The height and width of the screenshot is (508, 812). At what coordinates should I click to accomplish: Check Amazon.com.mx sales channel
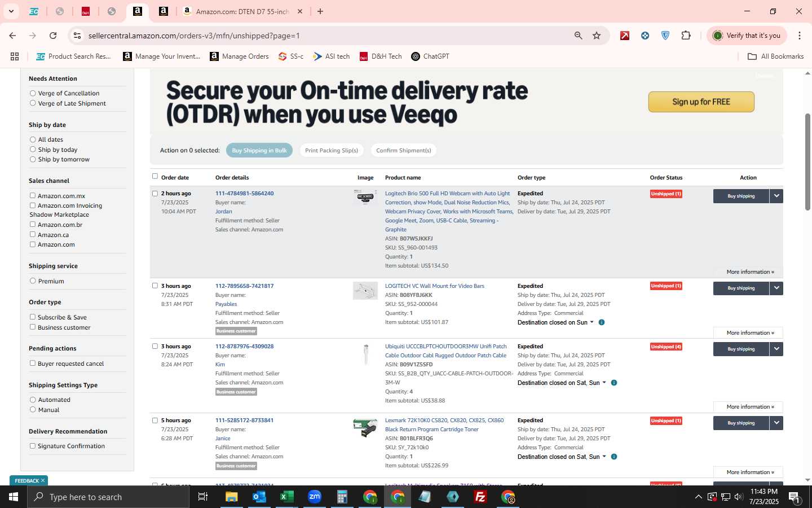tap(33, 195)
